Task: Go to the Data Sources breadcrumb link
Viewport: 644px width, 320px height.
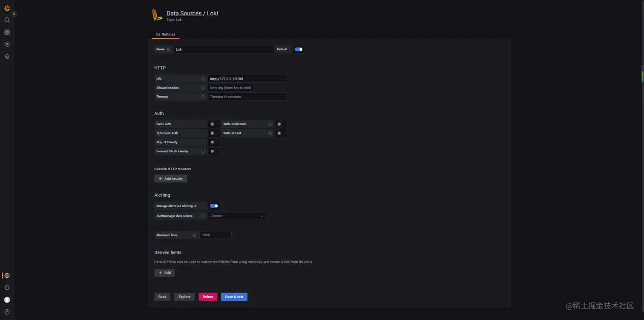Action: pyautogui.click(x=184, y=13)
